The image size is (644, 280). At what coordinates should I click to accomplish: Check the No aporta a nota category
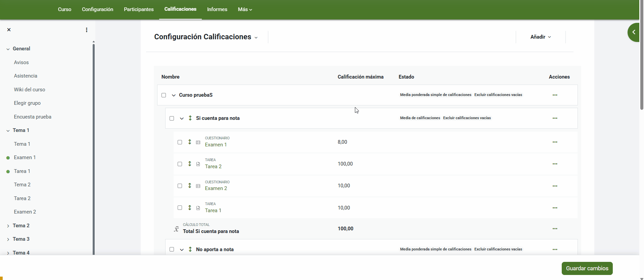[172, 249]
